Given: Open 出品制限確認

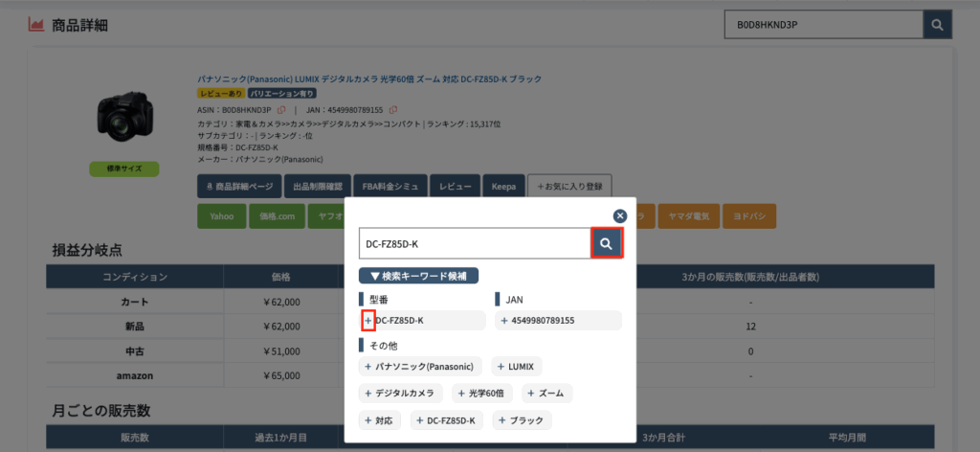Looking at the screenshot, I should click(318, 187).
